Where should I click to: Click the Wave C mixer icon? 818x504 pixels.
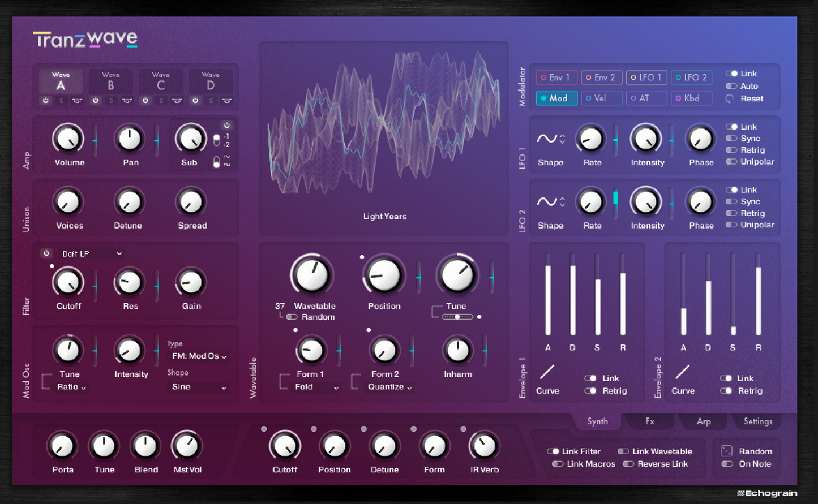177,101
